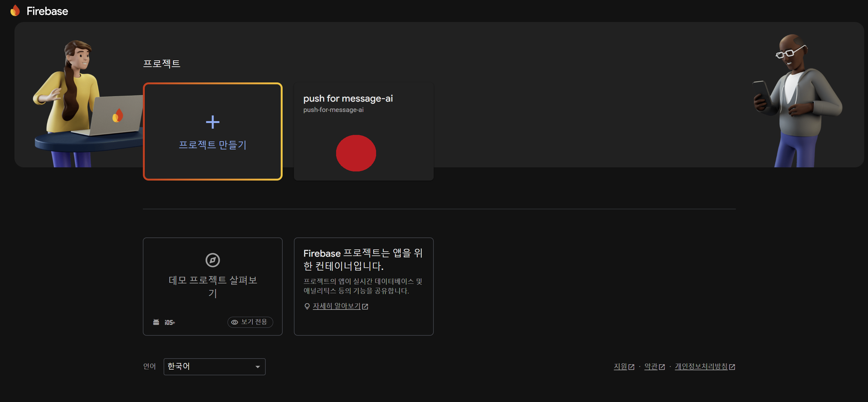Open 데모 프로젝트 살펴보기 card

coord(213,287)
